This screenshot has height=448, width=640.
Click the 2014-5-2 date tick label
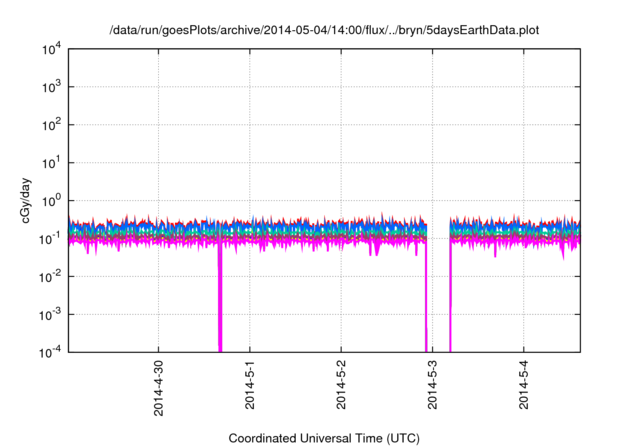(341, 385)
